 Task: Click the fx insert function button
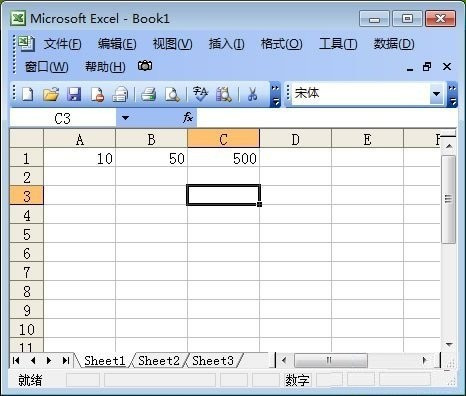(188, 117)
